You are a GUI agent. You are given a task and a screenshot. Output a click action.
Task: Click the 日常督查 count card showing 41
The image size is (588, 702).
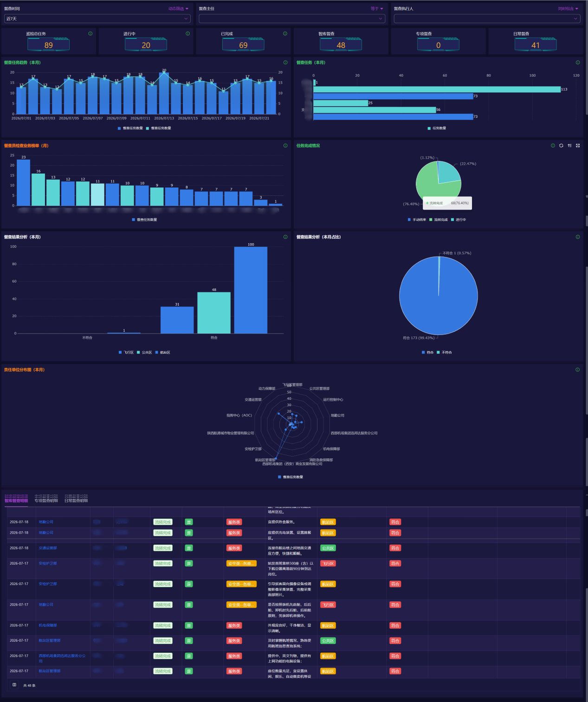pyautogui.click(x=536, y=41)
